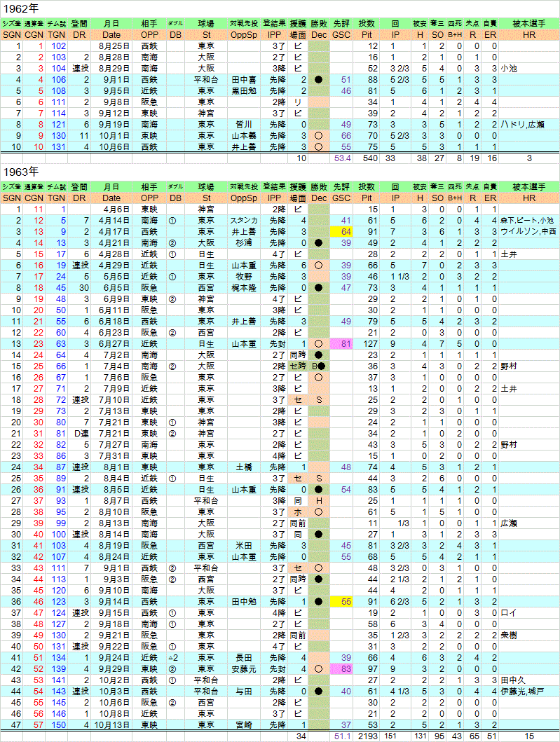560x742 pixels.
Task: Select opposing starter 米田
Action: point(244,546)
